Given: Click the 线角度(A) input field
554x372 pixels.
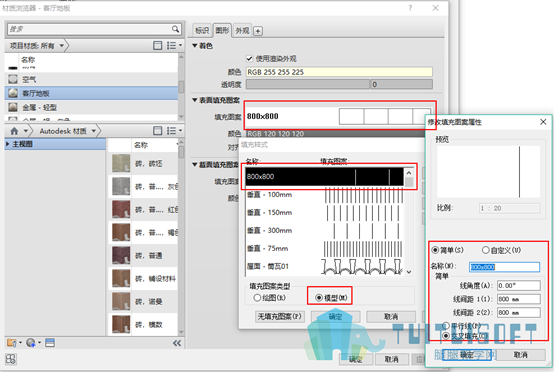Looking at the screenshot, I should [518, 285].
